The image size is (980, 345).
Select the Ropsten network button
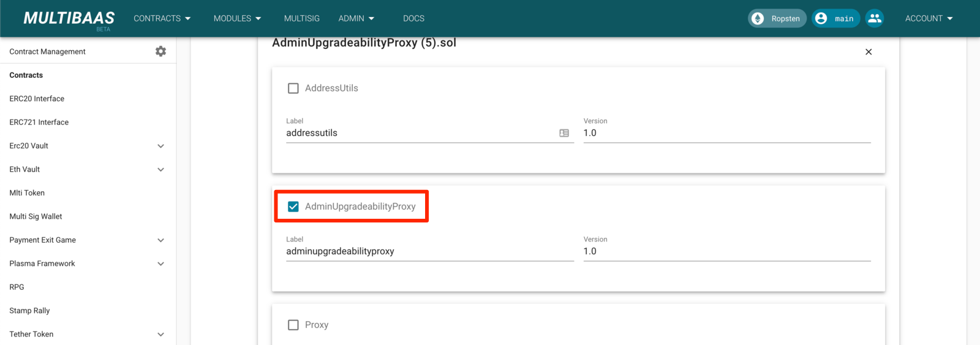[x=777, y=18]
